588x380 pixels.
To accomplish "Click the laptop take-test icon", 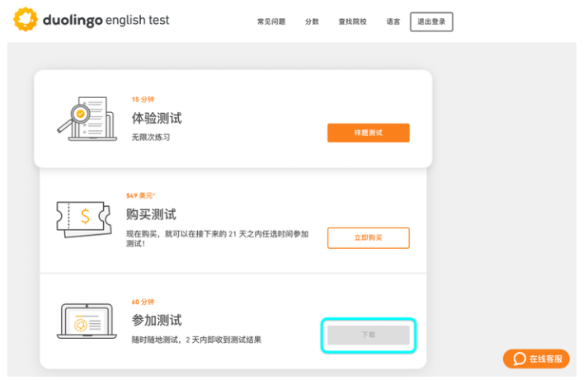I will (87, 321).
